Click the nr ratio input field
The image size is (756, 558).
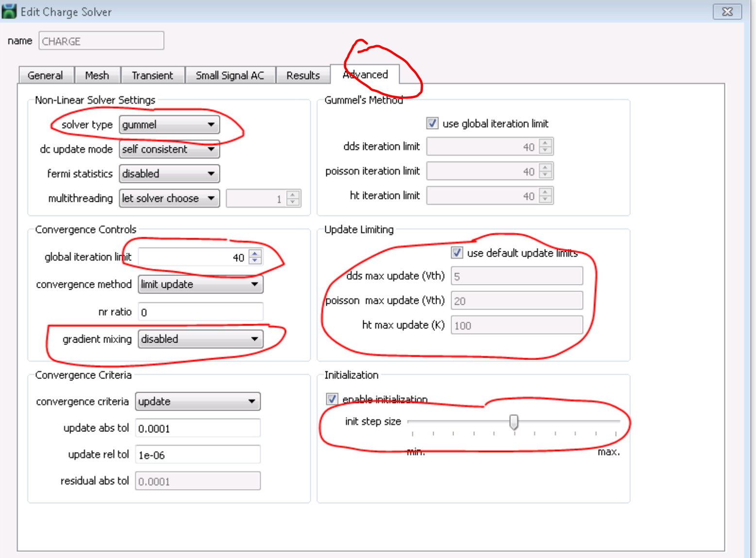tap(201, 312)
